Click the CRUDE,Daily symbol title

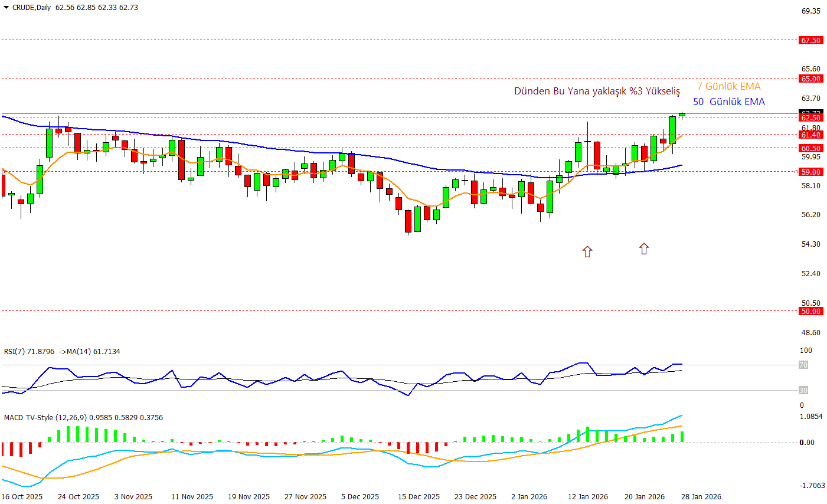tap(31, 8)
